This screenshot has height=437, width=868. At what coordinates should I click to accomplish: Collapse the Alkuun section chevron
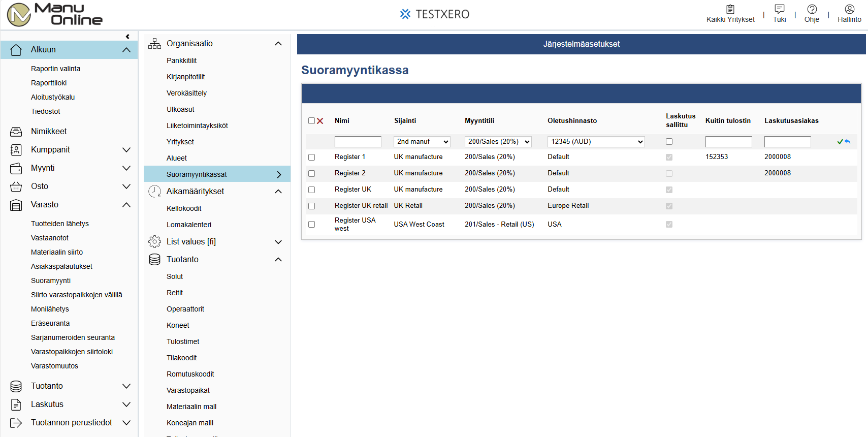click(126, 50)
